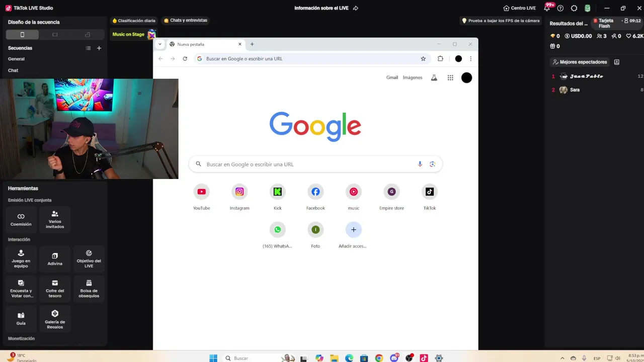Select the Nueva pestaña Chrome tab
The width and height of the screenshot is (644, 362).
click(205, 44)
